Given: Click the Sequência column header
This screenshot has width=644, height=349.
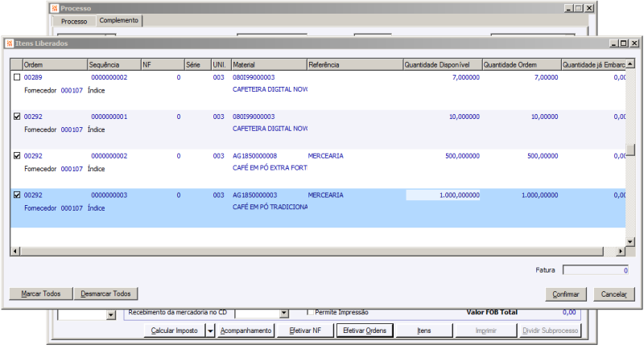Looking at the screenshot, I should click(x=114, y=64).
